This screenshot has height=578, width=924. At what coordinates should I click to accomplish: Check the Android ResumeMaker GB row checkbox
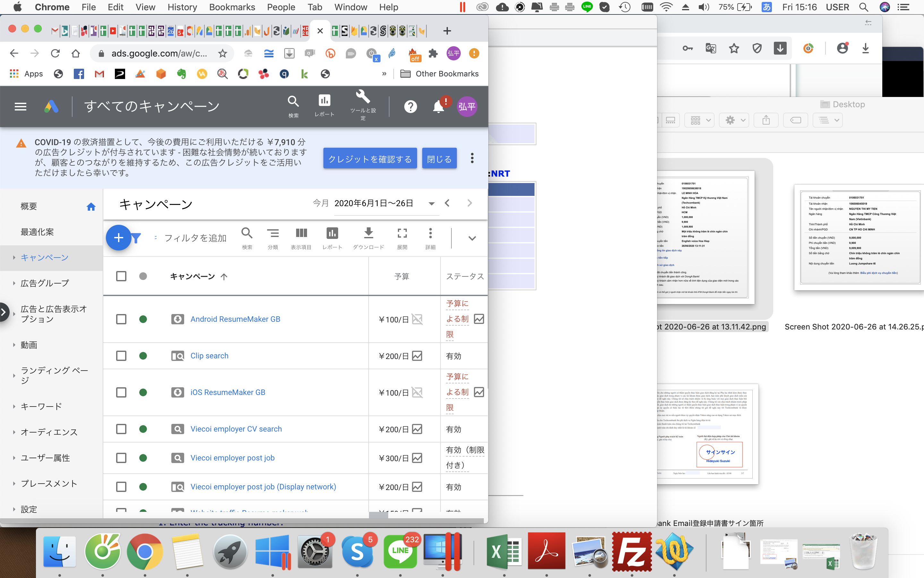point(121,319)
